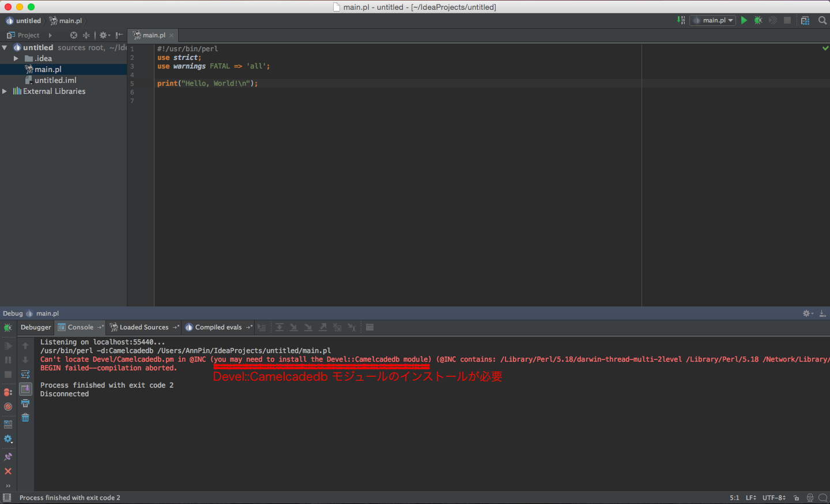This screenshot has width=830, height=504.
Task: Start debugging with the green bug icon
Action: click(x=759, y=20)
